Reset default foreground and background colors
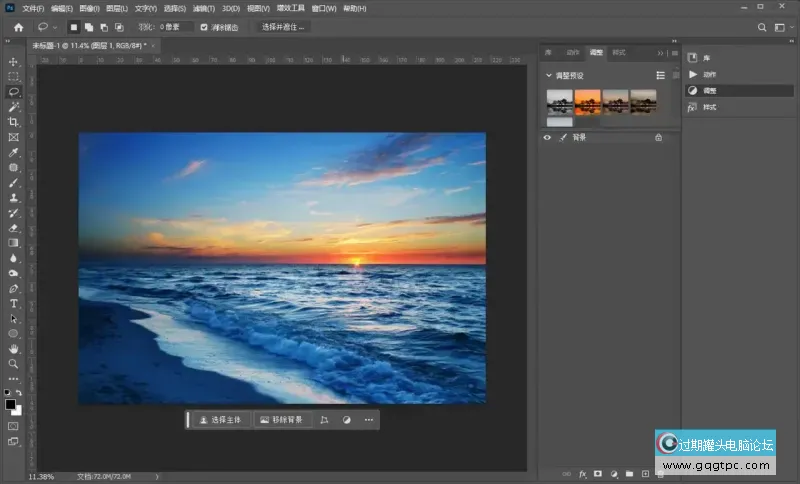The image size is (800, 484). coord(7,392)
